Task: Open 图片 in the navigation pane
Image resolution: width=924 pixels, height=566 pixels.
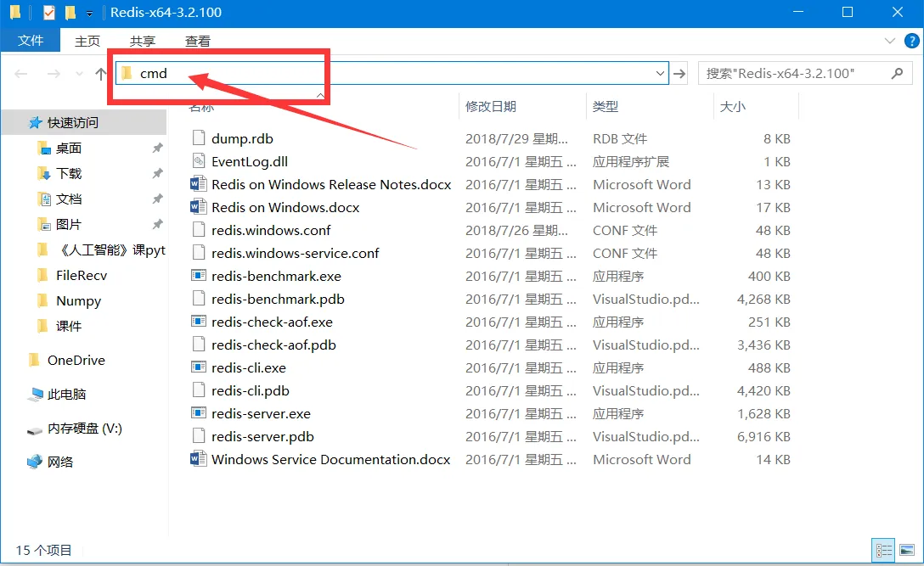Action: 69,224
